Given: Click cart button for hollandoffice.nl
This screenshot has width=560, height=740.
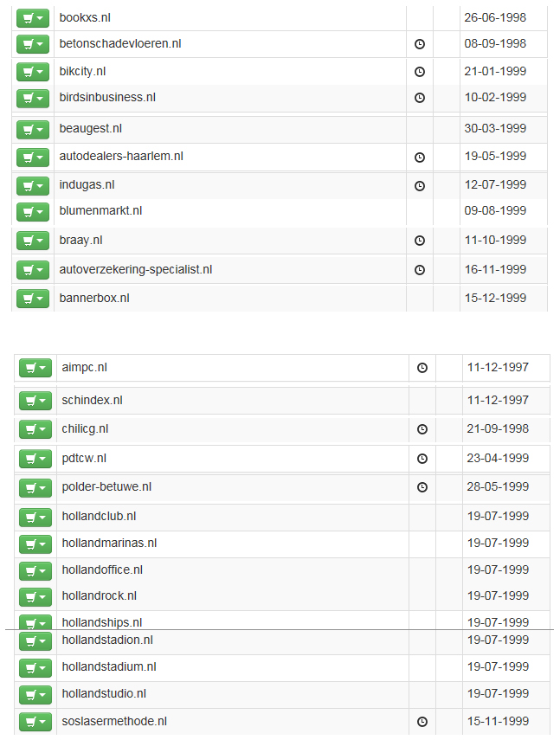Looking at the screenshot, I should coord(35,571).
